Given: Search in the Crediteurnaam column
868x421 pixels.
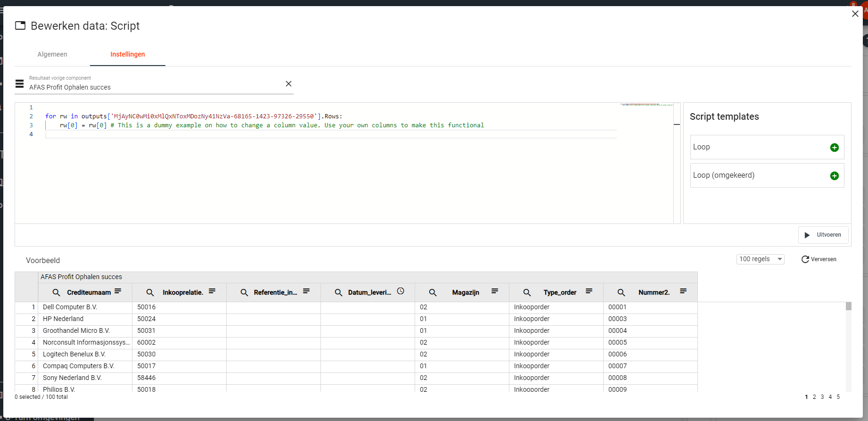Looking at the screenshot, I should click(56, 293).
